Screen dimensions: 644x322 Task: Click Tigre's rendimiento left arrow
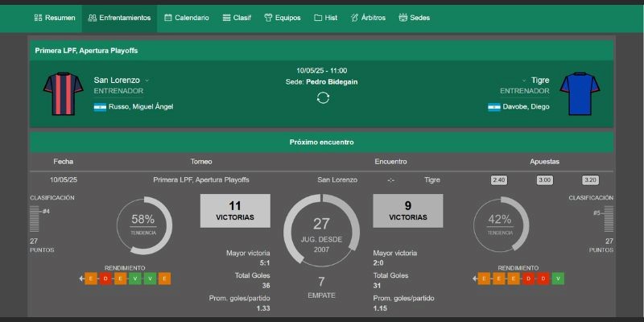click(475, 279)
